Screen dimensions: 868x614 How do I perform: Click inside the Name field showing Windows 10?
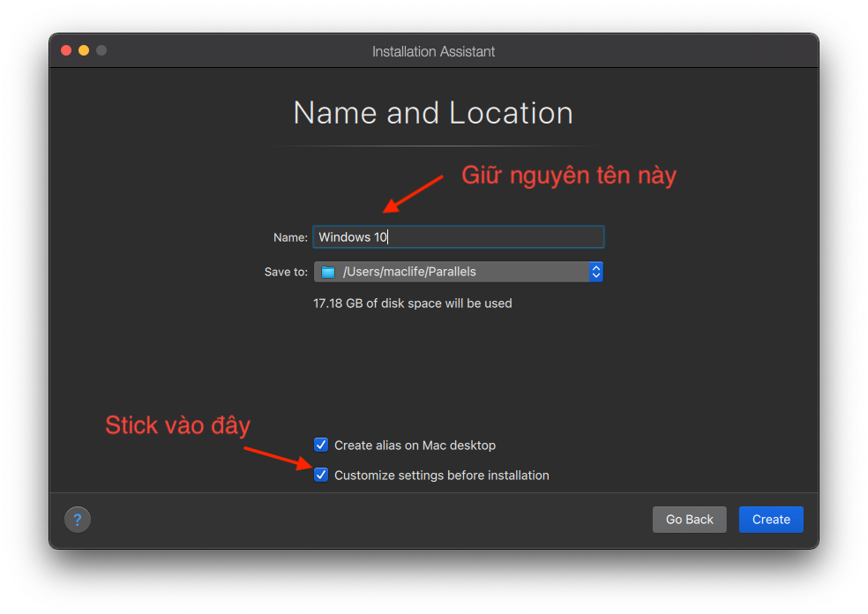click(x=458, y=236)
